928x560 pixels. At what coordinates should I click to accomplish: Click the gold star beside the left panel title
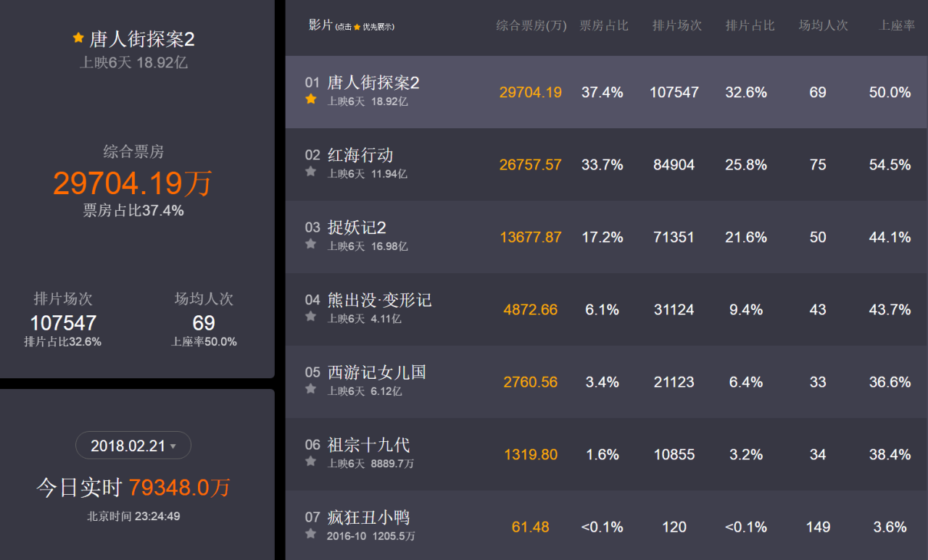pos(78,38)
